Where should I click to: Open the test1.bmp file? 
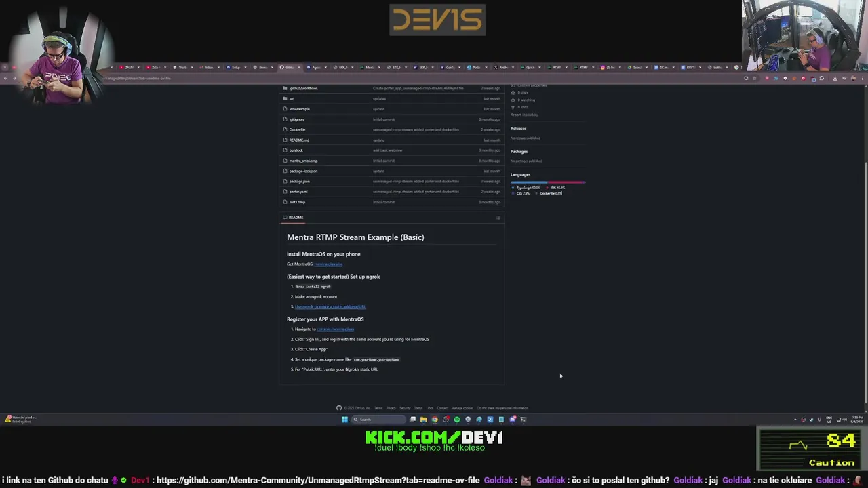(x=297, y=202)
